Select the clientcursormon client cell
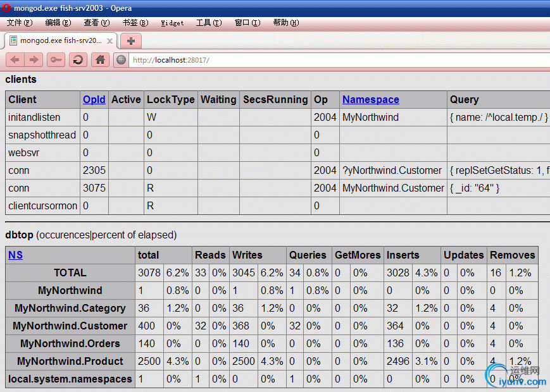 (x=43, y=205)
